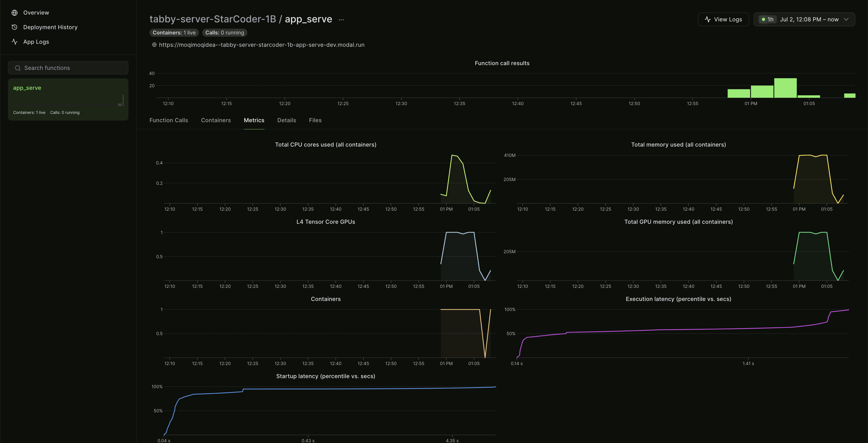This screenshot has width=868, height=443.
Task: Click the Function call results title
Action: pyautogui.click(x=502, y=63)
